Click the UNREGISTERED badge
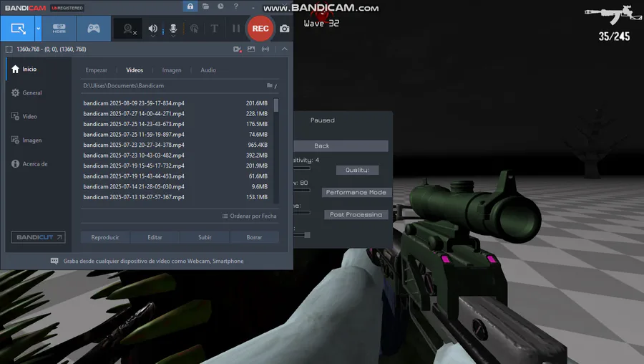Screen dimensions: 644x364 coord(67,8)
